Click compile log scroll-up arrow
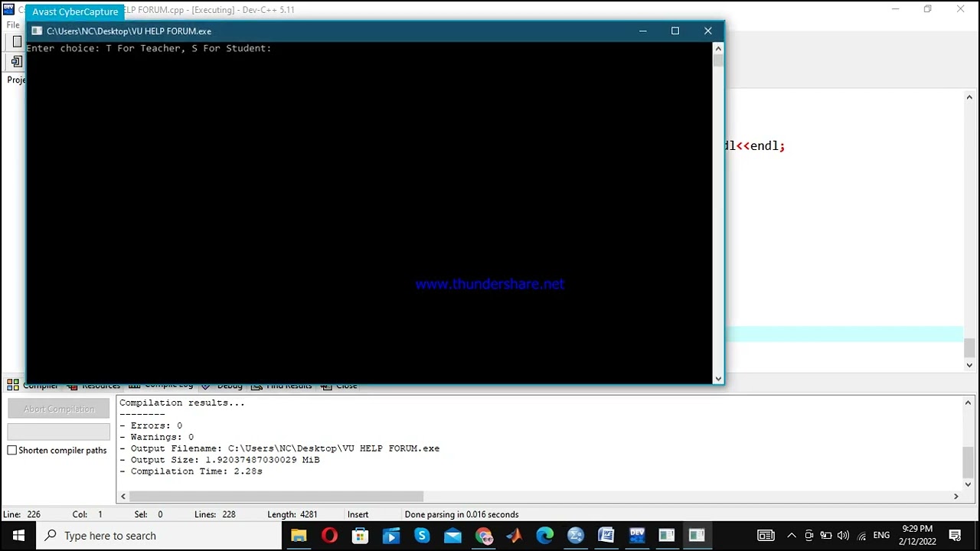The height and width of the screenshot is (551, 980). pyautogui.click(x=968, y=403)
